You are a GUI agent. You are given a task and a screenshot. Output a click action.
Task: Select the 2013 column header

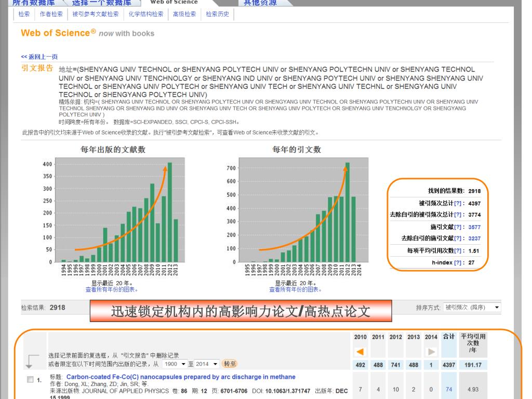coord(414,337)
